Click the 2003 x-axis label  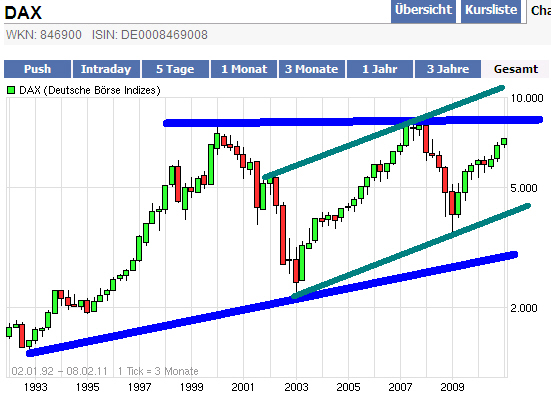(296, 387)
